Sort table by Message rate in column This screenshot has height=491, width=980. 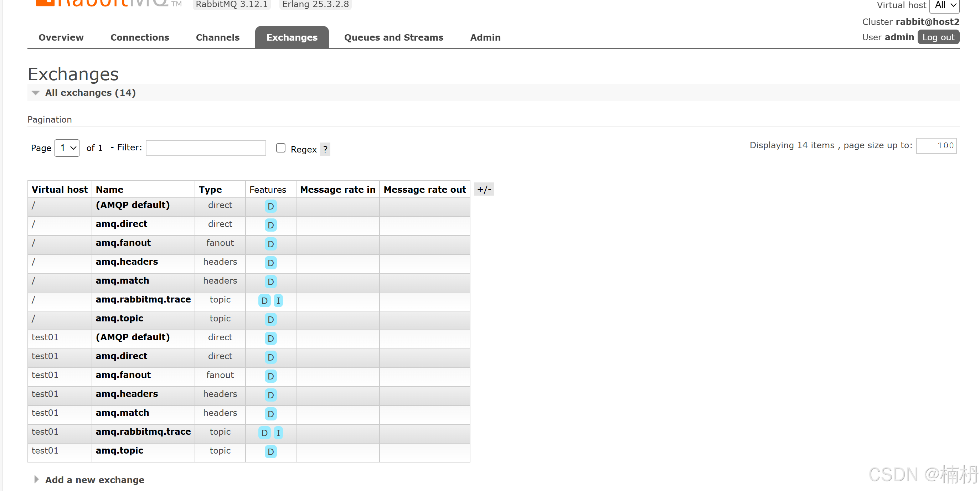pyautogui.click(x=337, y=190)
